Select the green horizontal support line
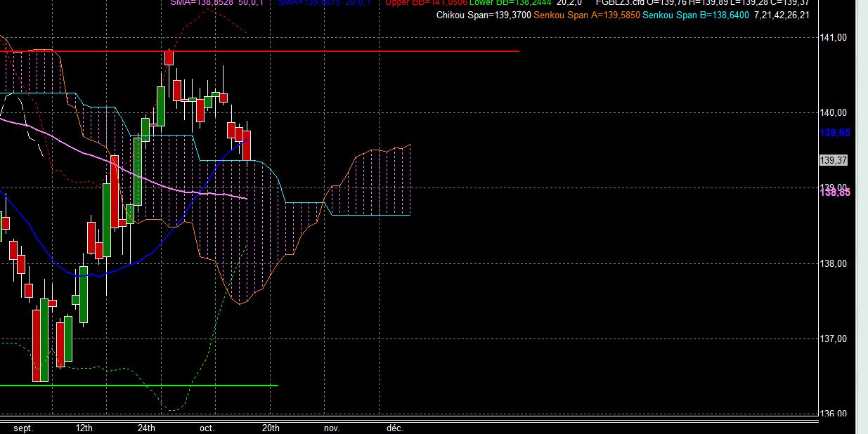 pos(139,385)
